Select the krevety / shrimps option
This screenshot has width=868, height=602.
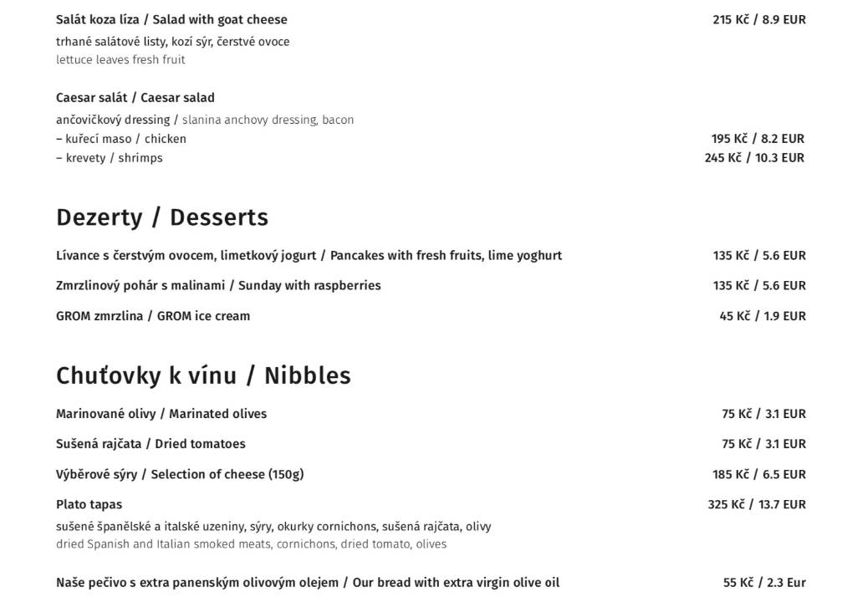pos(109,158)
